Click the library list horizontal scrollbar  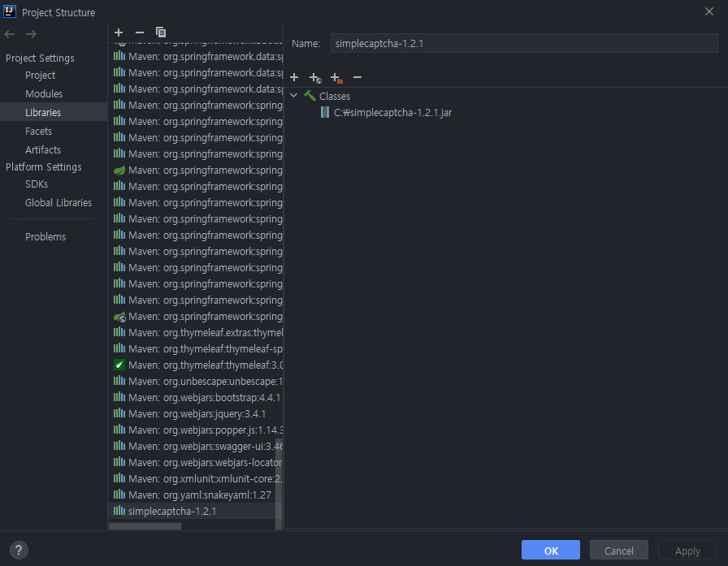[145, 526]
